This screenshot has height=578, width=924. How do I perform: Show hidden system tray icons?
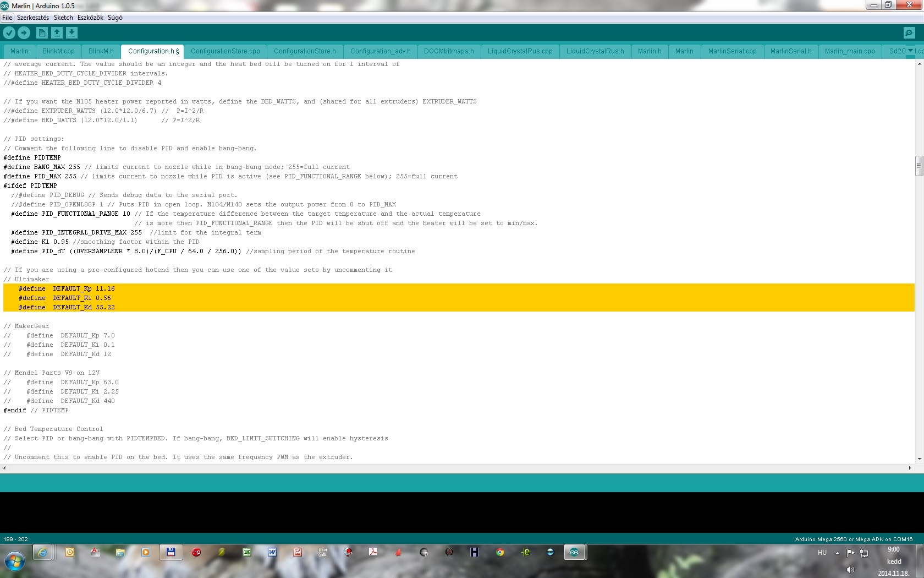pyautogui.click(x=837, y=553)
